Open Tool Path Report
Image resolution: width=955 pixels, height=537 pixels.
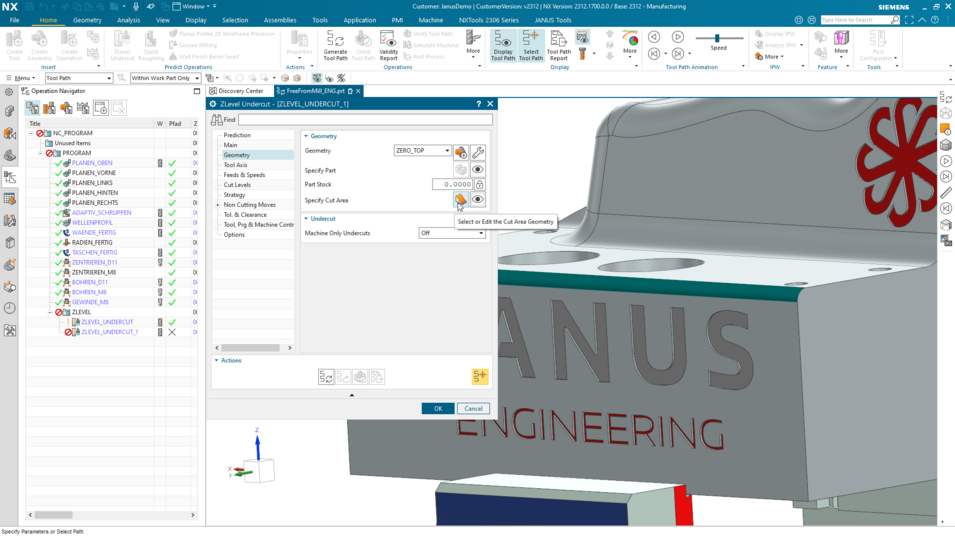559,46
